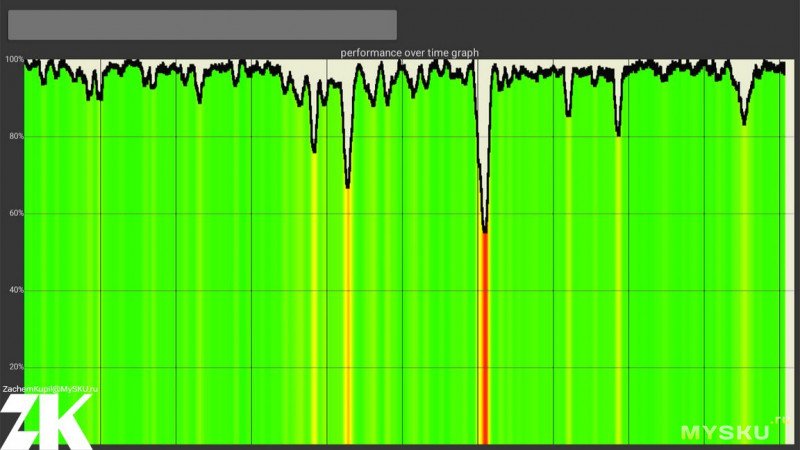The image size is (800, 450).
Task: Click the red throttling band in graph
Action: [485, 338]
